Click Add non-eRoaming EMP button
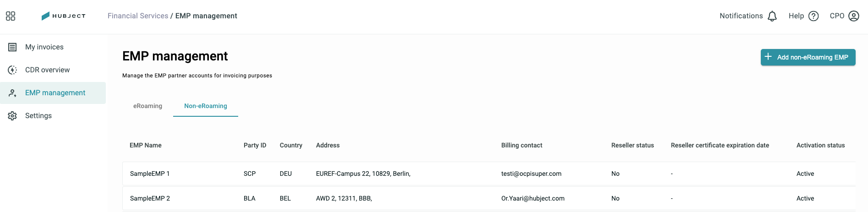 808,57
